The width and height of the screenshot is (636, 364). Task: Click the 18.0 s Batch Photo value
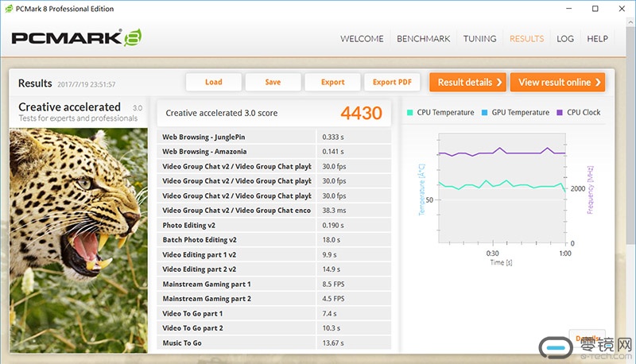pyautogui.click(x=332, y=240)
